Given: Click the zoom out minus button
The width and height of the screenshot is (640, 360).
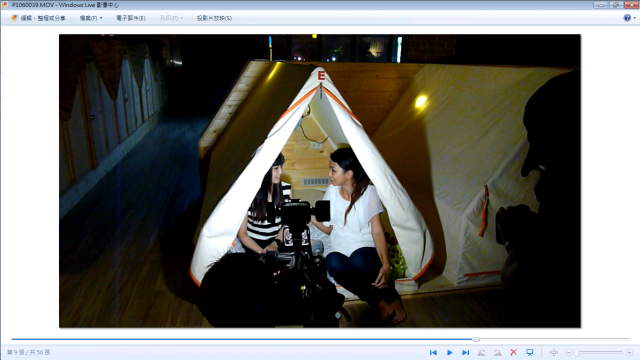Looking at the screenshot, I should [x=569, y=352].
